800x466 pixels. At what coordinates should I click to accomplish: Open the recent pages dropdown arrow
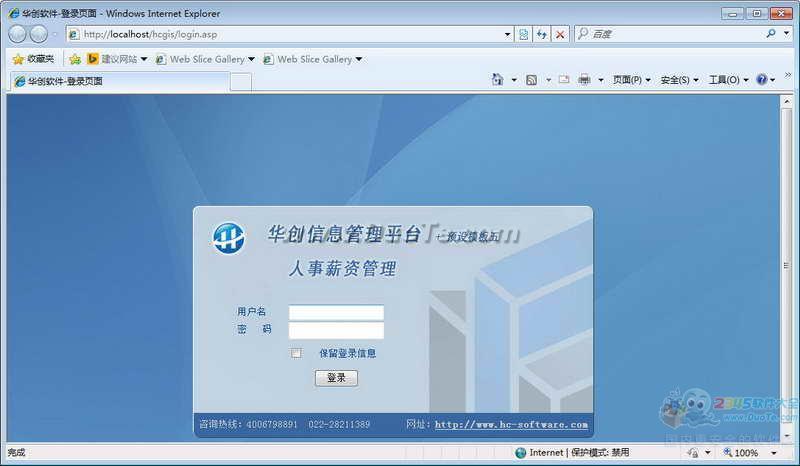pos(55,35)
